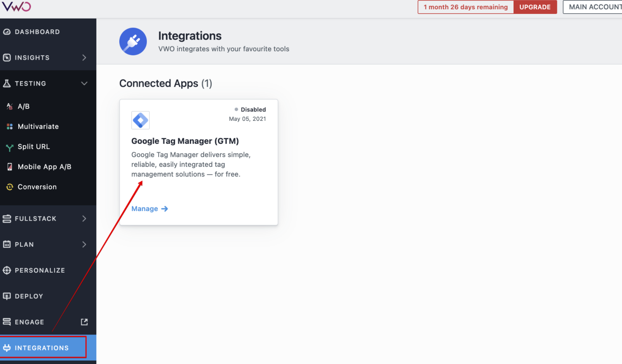Click the Manage link on GTM card
The image size is (622, 364).
[x=149, y=209]
